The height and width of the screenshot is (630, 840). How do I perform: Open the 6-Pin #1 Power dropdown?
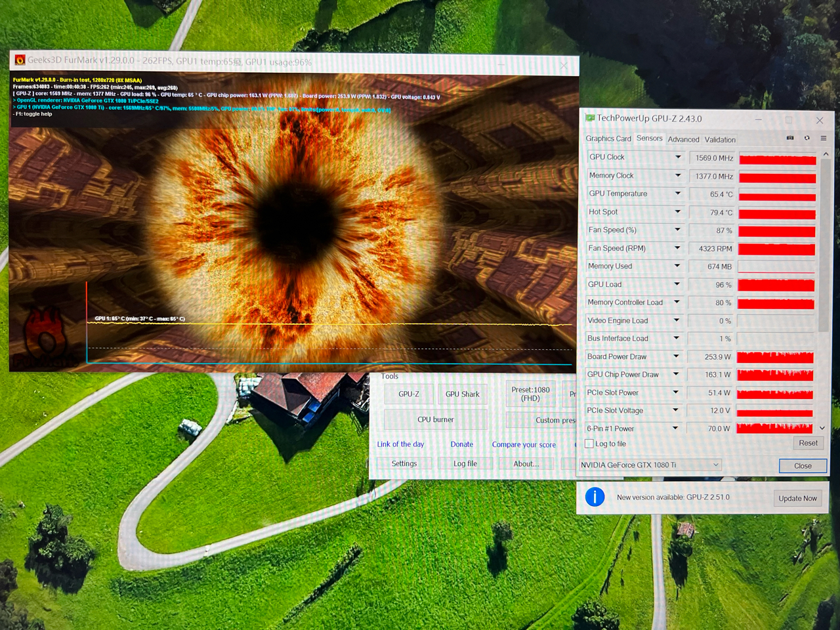(675, 428)
